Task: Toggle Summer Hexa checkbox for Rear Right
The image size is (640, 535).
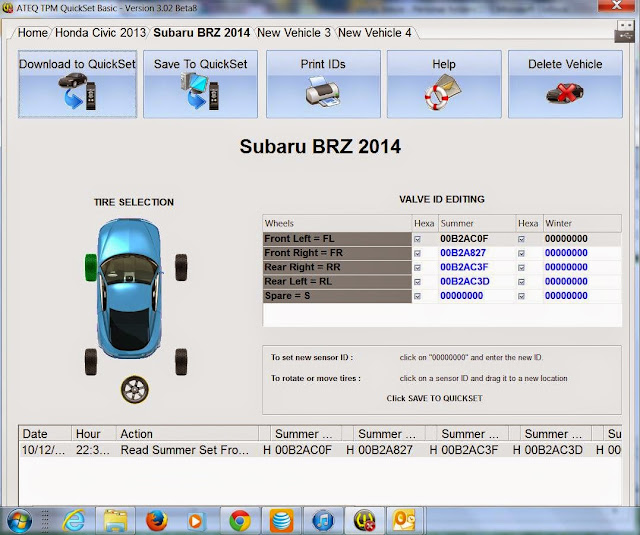Action: 417,268
